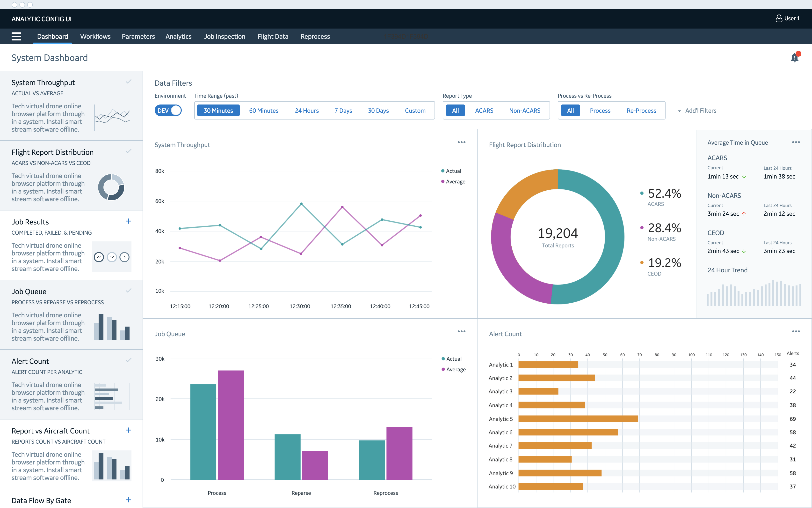Viewport: 812px width, 508px height.
Task: Click the purple Reprocess bar in Job Queue
Action: click(x=399, y=453)
